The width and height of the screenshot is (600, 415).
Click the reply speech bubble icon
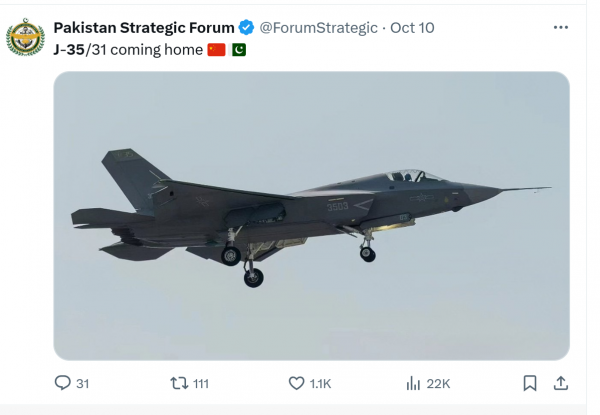[x=63, y=383]
